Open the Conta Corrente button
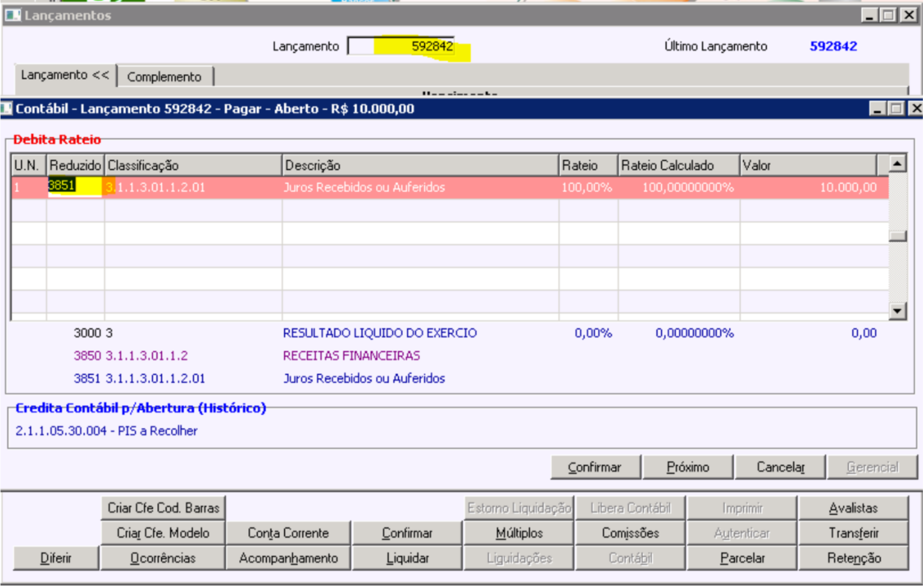The width and height of the screenshot is (923, 588). click(288, 534)
